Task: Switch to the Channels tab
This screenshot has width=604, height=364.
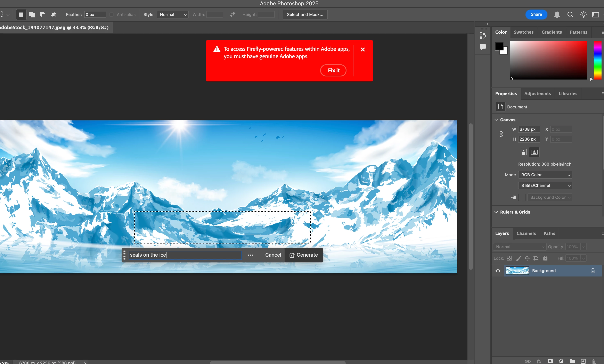Action: click(526, 233)
